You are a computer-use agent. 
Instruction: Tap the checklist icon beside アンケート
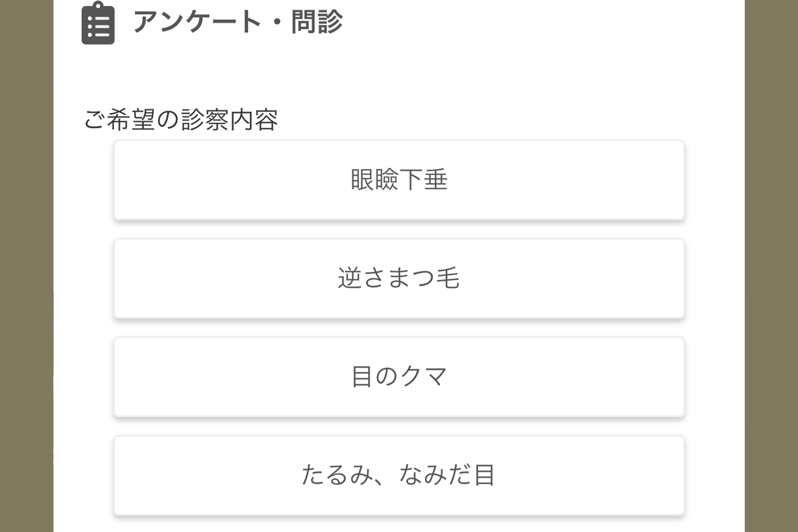[98, 23]
